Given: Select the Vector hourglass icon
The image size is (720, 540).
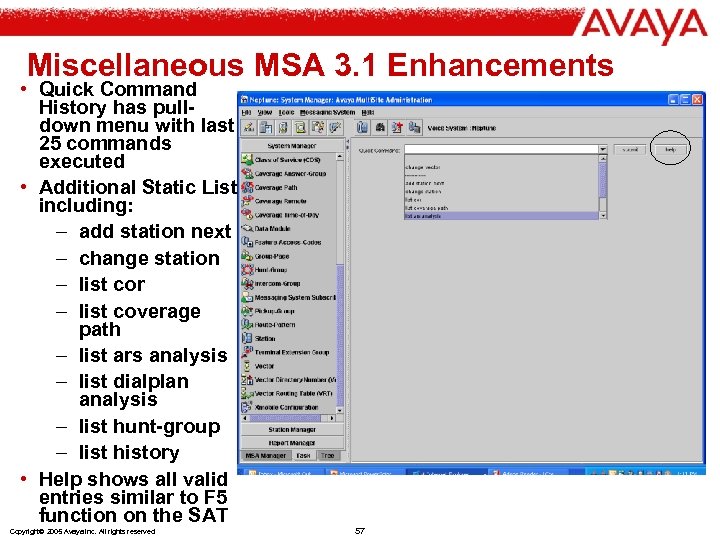Looking at the screenshot, I should tap(248, 366).
